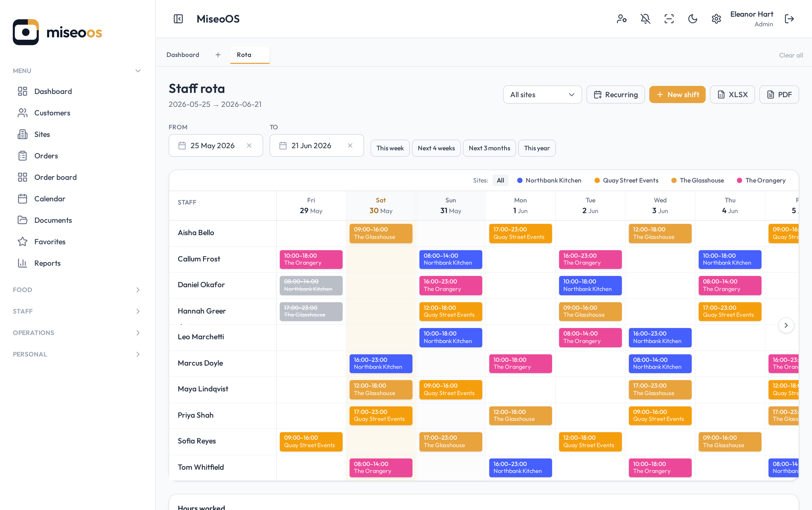Open TO date calendar picker field
This screenshot has width=812, height=510.
(x=317, y=145)
